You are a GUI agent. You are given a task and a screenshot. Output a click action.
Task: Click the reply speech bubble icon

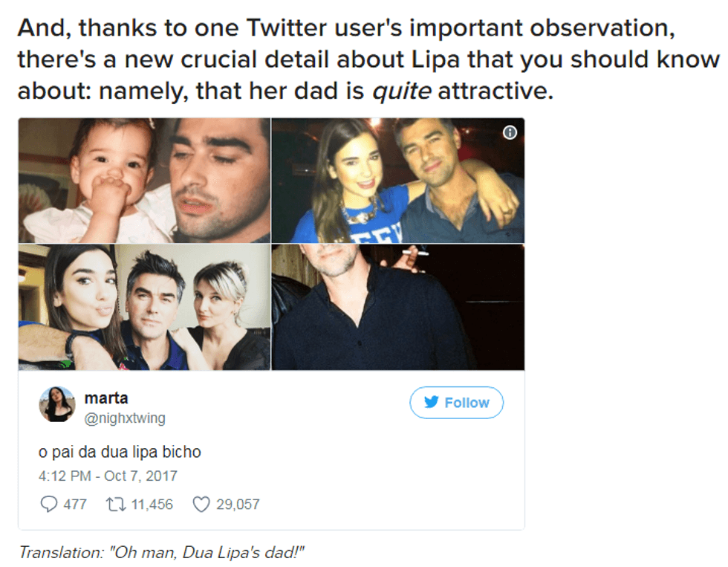(x=48, y=505)
